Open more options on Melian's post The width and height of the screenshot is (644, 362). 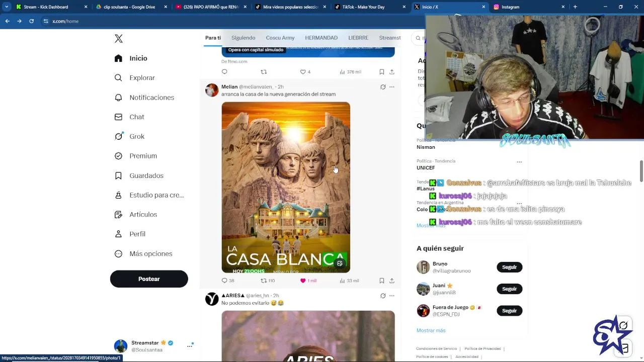click(392, 87)
